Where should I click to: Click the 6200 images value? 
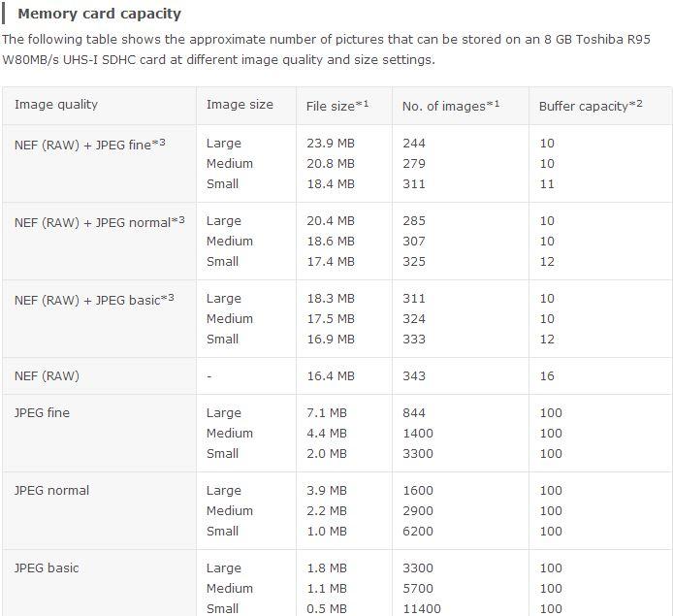point(418,531)
